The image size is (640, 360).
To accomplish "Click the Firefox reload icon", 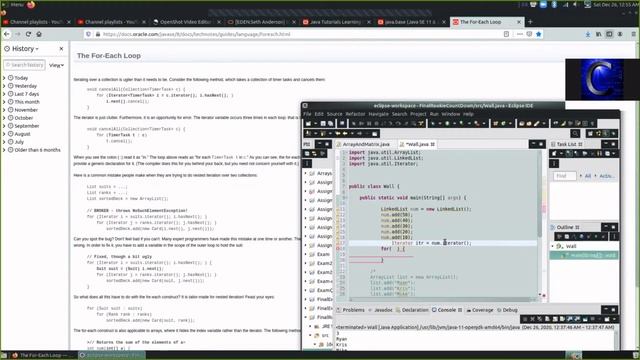I will click(x=28, y=34).
